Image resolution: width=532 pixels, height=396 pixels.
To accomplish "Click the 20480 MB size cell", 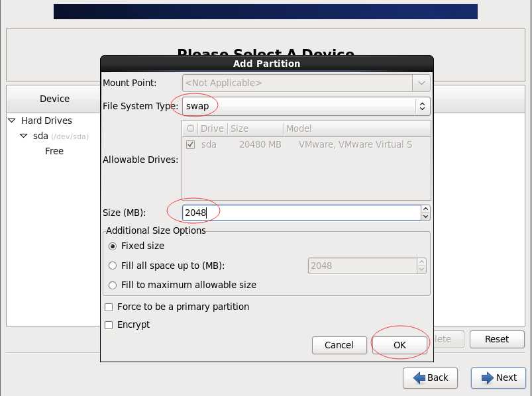I will [260, 145].
